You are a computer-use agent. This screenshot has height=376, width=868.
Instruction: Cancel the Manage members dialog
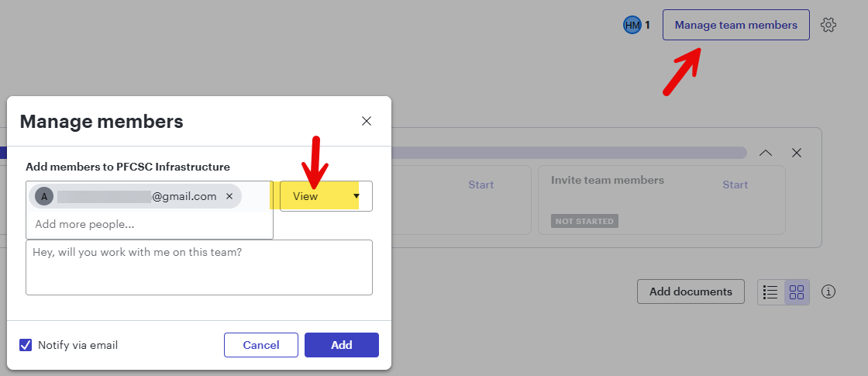pos(260,345)
